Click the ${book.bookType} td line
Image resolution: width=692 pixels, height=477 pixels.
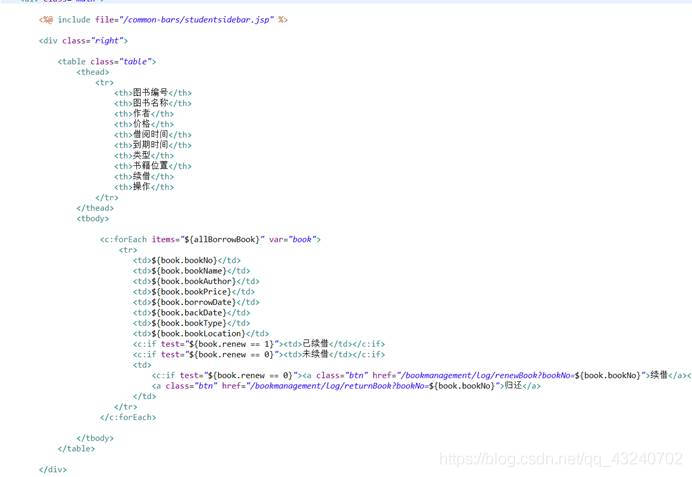point(191,323)
